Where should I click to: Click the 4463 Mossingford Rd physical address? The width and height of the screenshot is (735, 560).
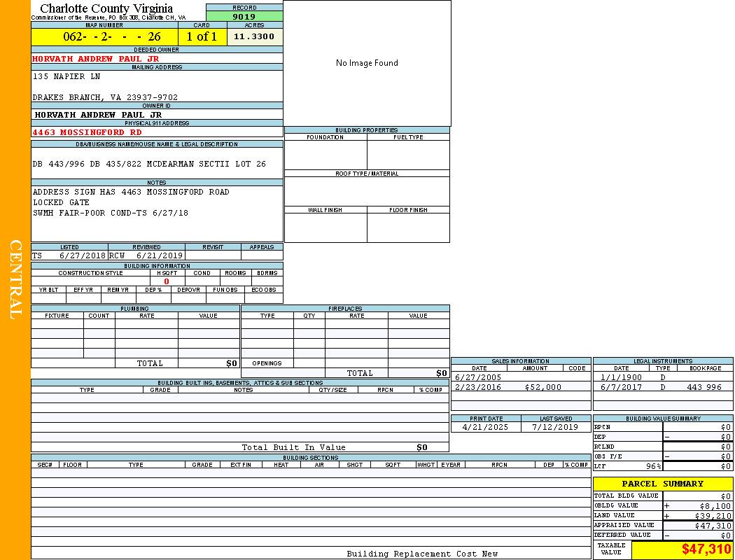pyautogui.click(x=87, y=132)
